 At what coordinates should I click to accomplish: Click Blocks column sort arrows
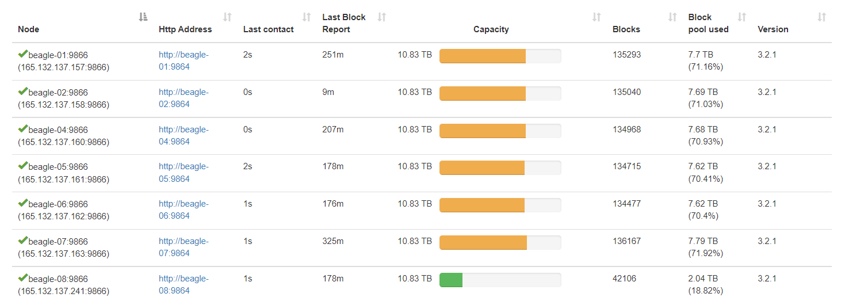[672, 17]
